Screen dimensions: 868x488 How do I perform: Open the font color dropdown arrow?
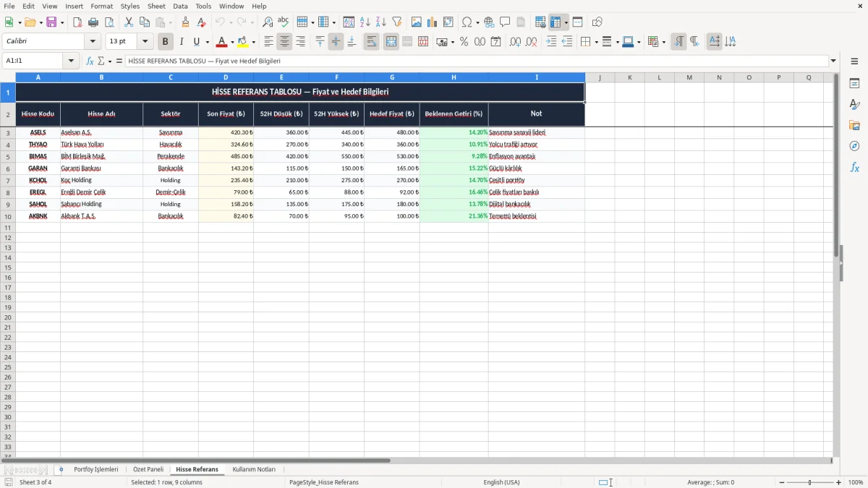(232, 42)
